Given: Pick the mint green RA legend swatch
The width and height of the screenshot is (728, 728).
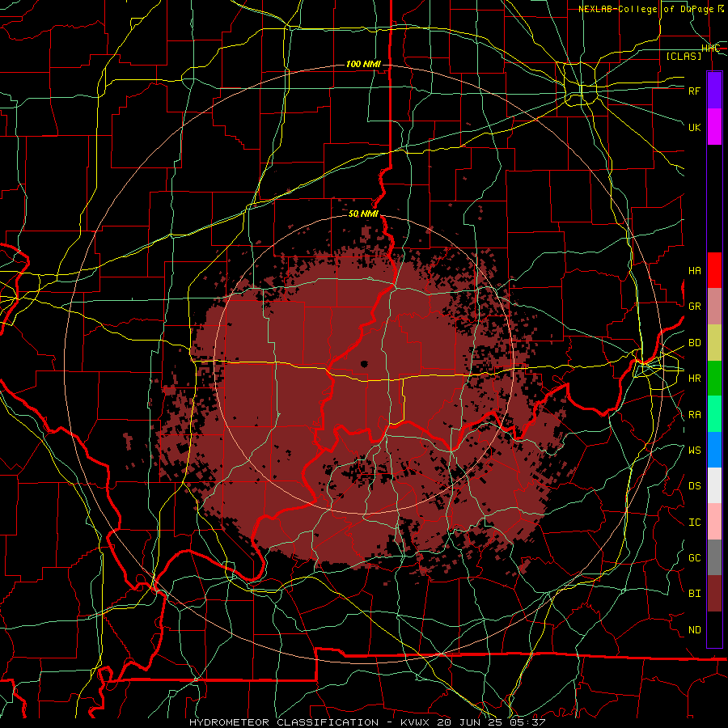Looking at the screenshot, I should pos(714,414).
